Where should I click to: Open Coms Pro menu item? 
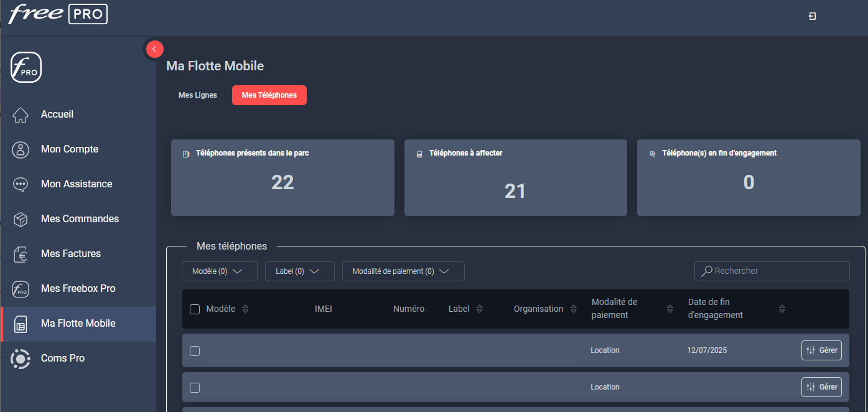[x=78, y=358]
